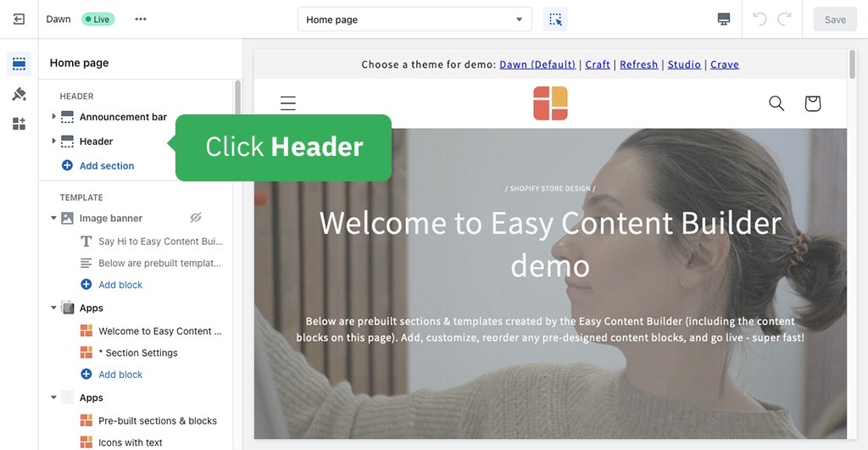Open the Theme settings paintbrush icon
868x450 pixels.
click(x=19, y=94)
